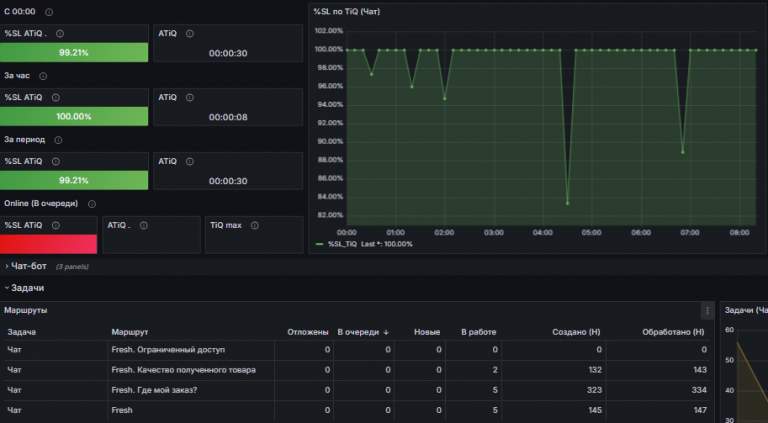Click info icon on Online section's %SL ATiQ panel

pos(56,225)
